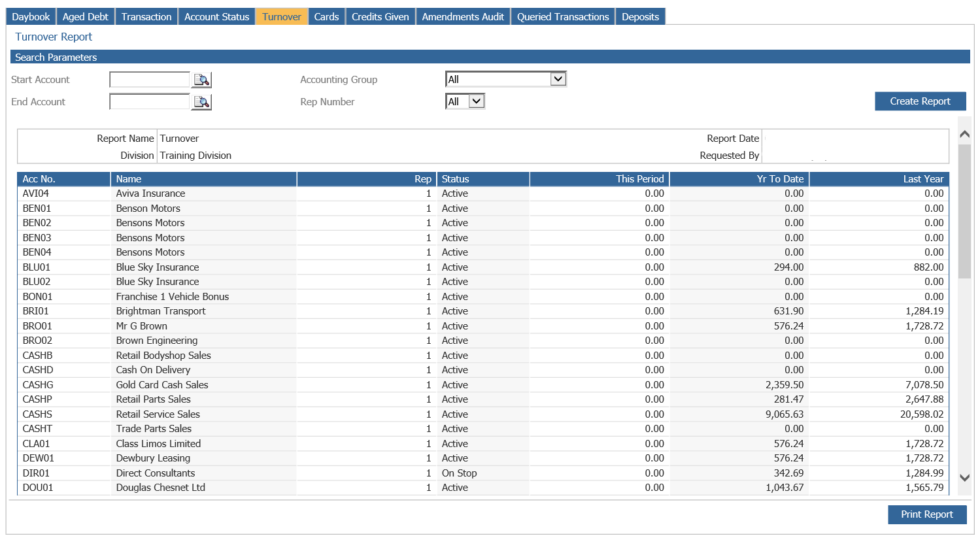
Task: Select the Brown Engineering row
Action: point(483,341)
